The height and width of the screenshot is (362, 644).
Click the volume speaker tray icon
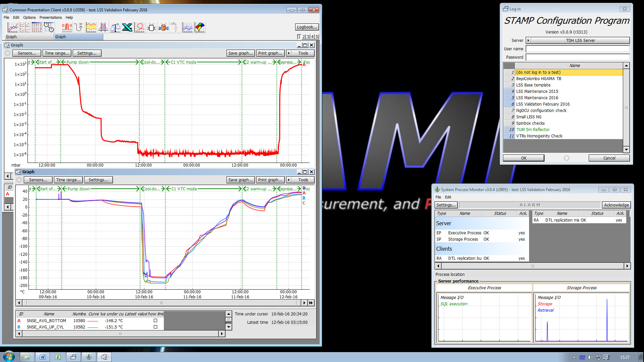[x=590, y=357]
